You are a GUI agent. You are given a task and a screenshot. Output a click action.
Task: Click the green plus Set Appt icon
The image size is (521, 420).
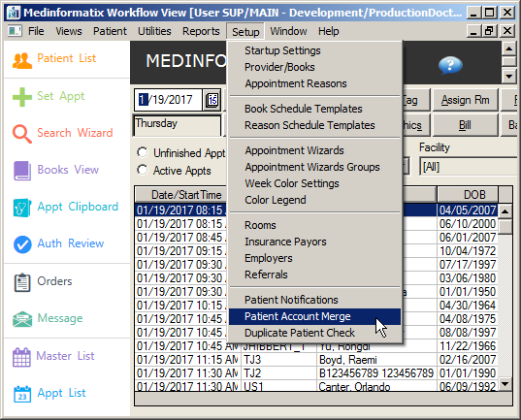(x=22, y=97)
